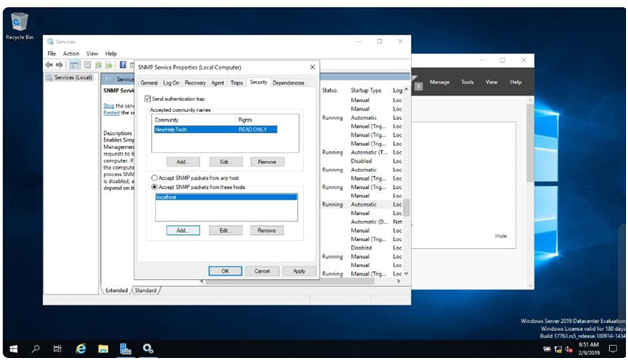Click scroll-down arrow of Services list
The image size is (628, 360).
[x=406, y=274]
